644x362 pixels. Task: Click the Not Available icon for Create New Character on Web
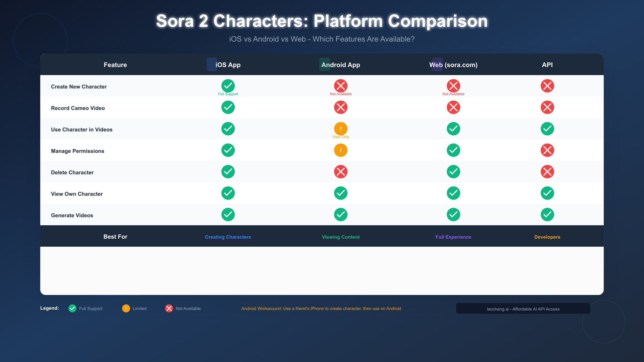pos(453,86)
